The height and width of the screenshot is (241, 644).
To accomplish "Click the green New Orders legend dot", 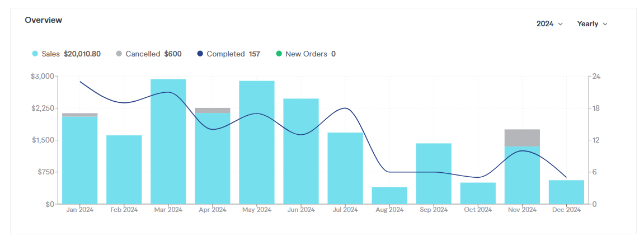I will click(279, 54).
